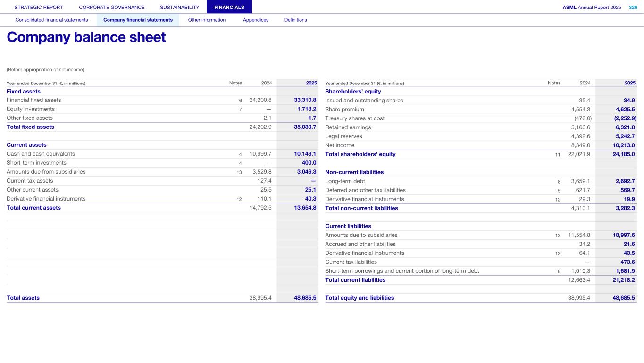Open the Sustainability tab
Viewport: 644px width, 363px height.
click(179, 7)
